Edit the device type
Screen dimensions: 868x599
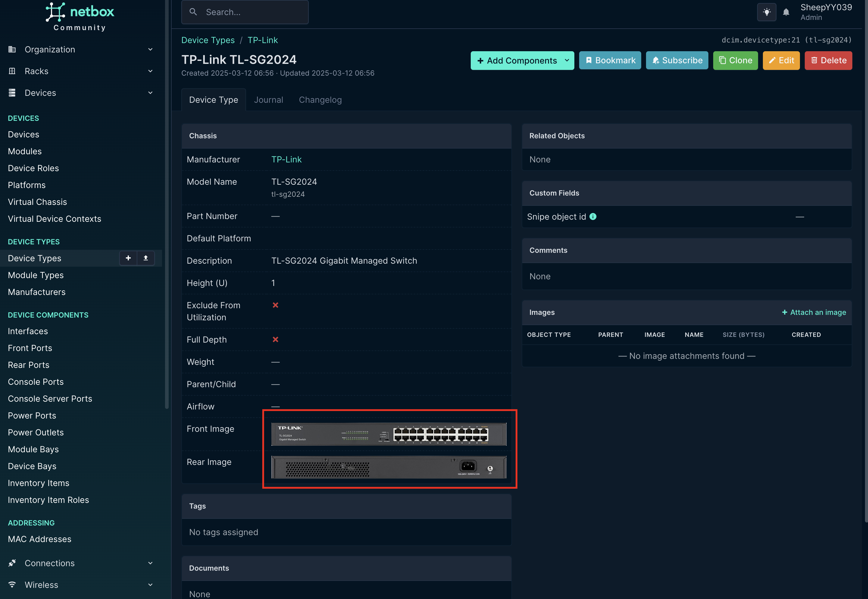(x=781, y=61)
